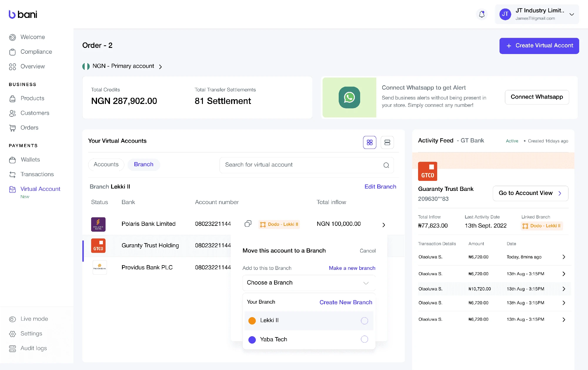Cancel moving account to a branch
The height and width of the screenshot is (370, 588).
pos(367,251)
